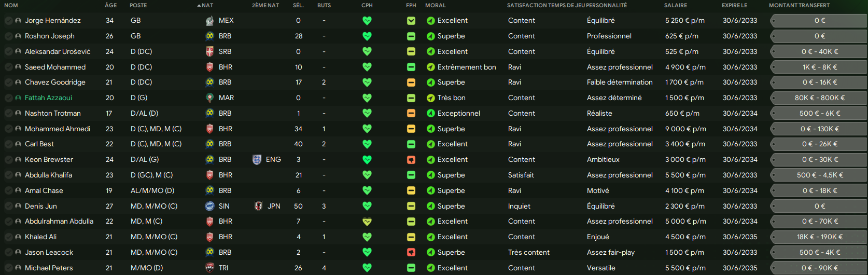868x275 pixels.
Task: Open Fattah Azzaoui's 80K € - 800K € transfer value selector
Action: pyautogui.click(x=819, y=98)
